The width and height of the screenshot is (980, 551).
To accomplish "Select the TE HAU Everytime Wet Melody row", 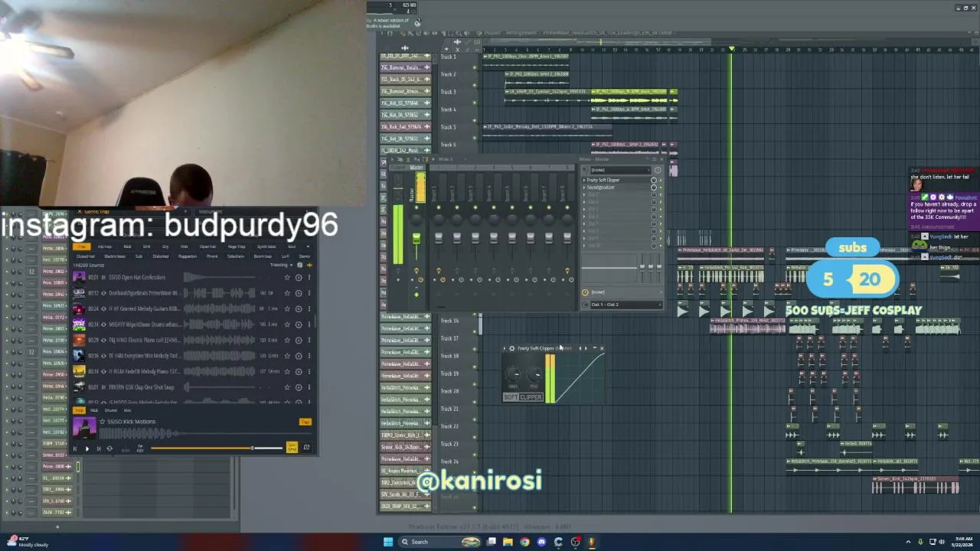I will (x=193, y=356).
